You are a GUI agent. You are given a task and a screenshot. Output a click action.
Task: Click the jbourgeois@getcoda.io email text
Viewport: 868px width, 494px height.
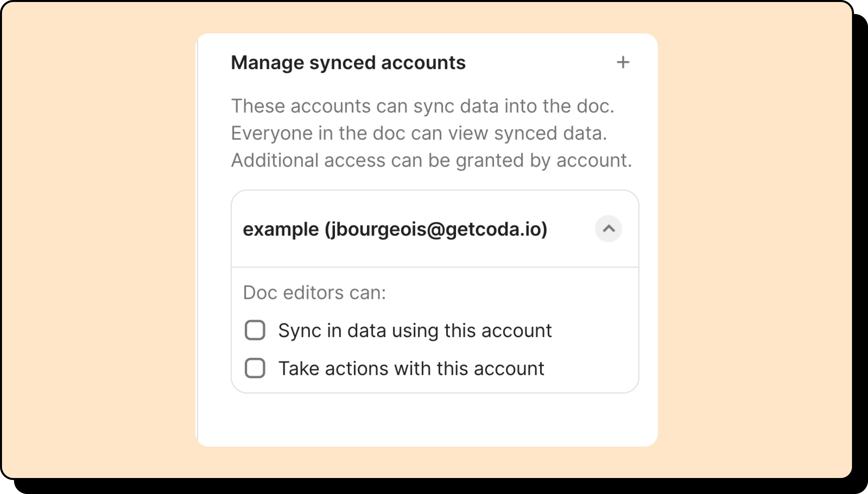coord(436,229)
